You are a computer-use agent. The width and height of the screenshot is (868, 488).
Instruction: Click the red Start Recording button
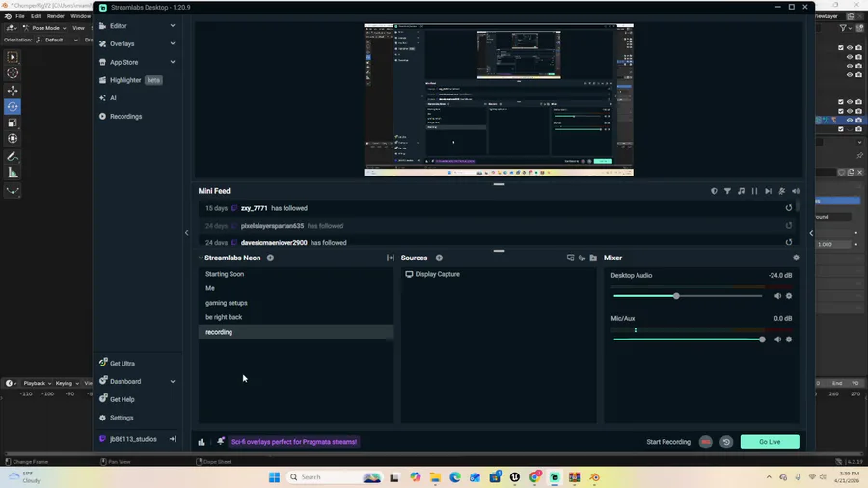(x=705, y=442)
